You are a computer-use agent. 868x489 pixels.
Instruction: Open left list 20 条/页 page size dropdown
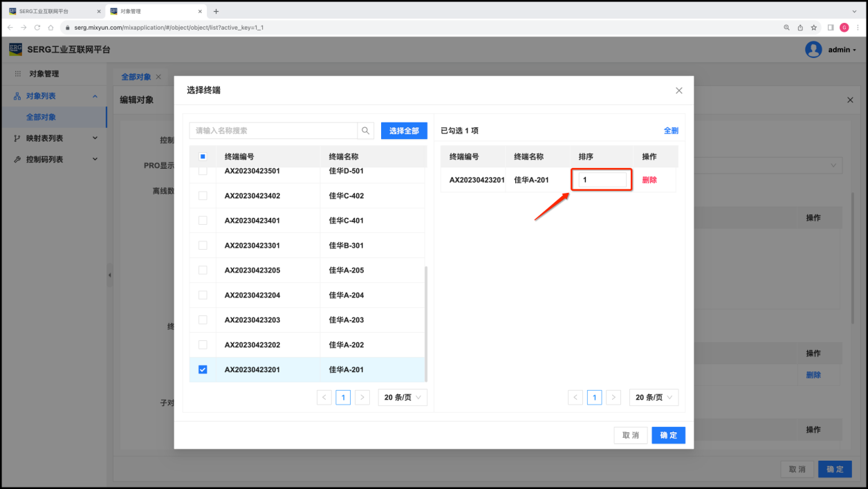pyautogui.click(x=403, y=397)
